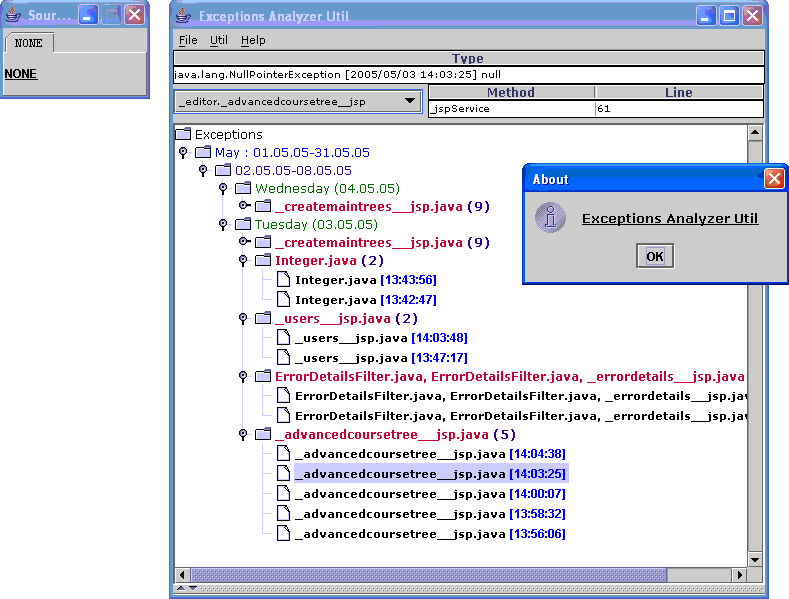
Task: Open the Util menu
Action: pos(219,40)
